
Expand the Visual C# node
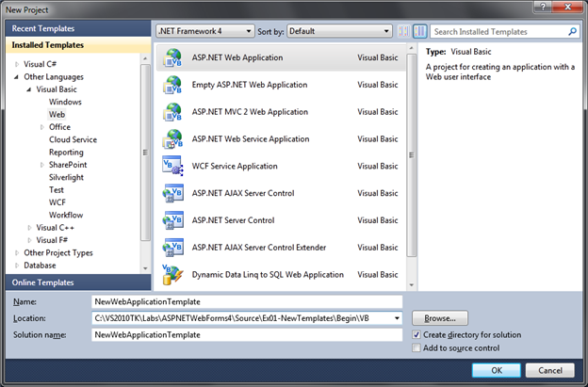(17, 64)
